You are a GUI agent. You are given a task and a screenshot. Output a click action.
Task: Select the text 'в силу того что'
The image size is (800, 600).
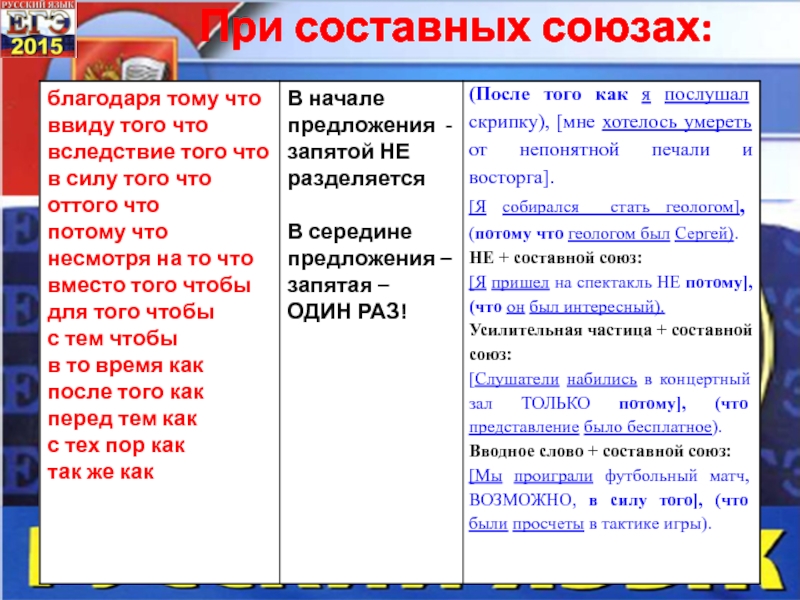pyautogui.click(x=129, y=178)
